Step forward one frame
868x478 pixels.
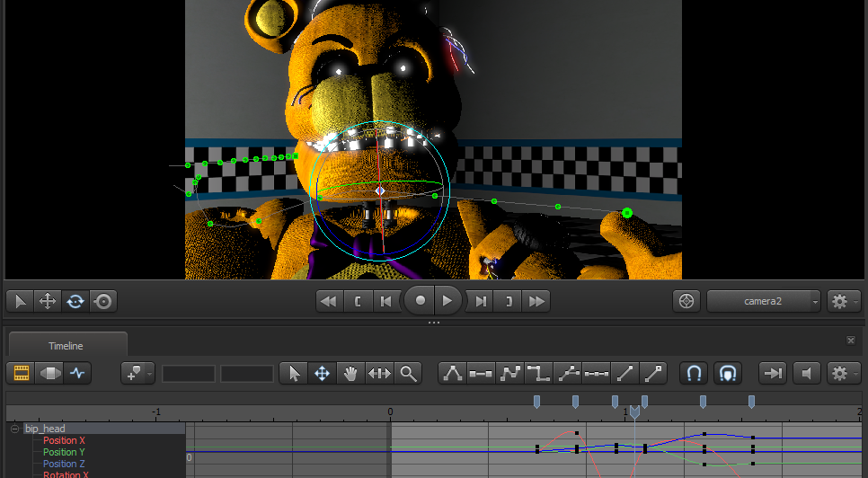tap(481, 302)
